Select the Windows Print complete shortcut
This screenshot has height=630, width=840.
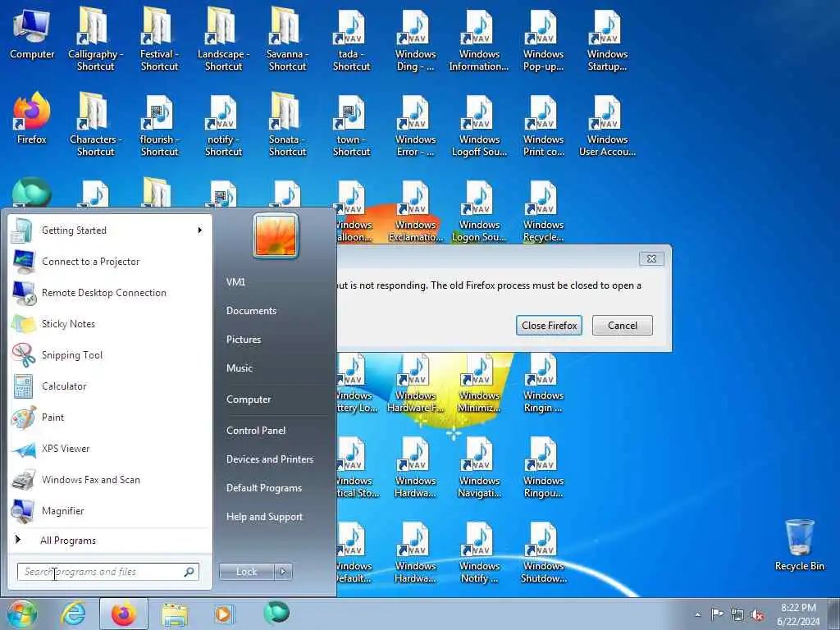(x=543, y=125)
